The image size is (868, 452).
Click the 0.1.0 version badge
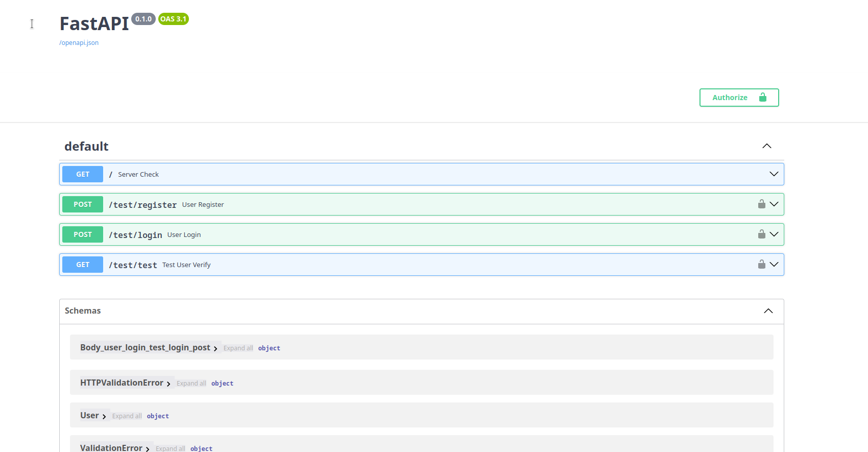point(143,19)
